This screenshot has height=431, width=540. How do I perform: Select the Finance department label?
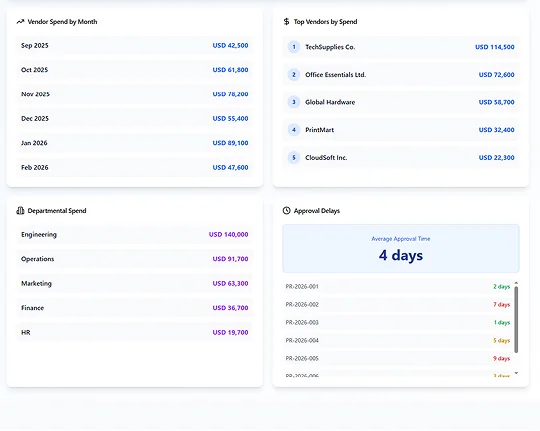pos(32,308)
